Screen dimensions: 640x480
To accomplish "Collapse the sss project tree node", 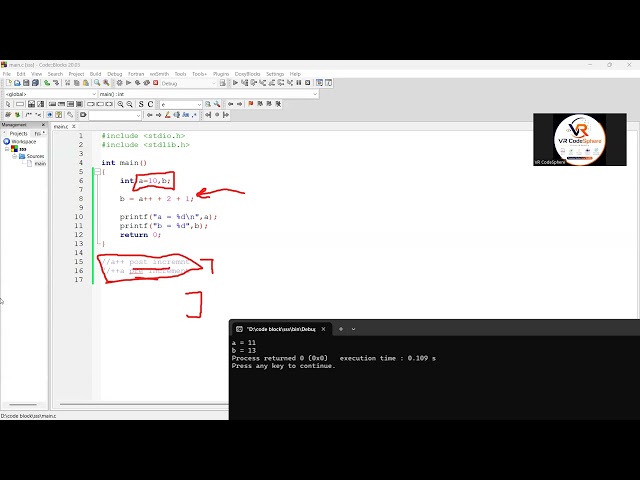I will point(7,149).
